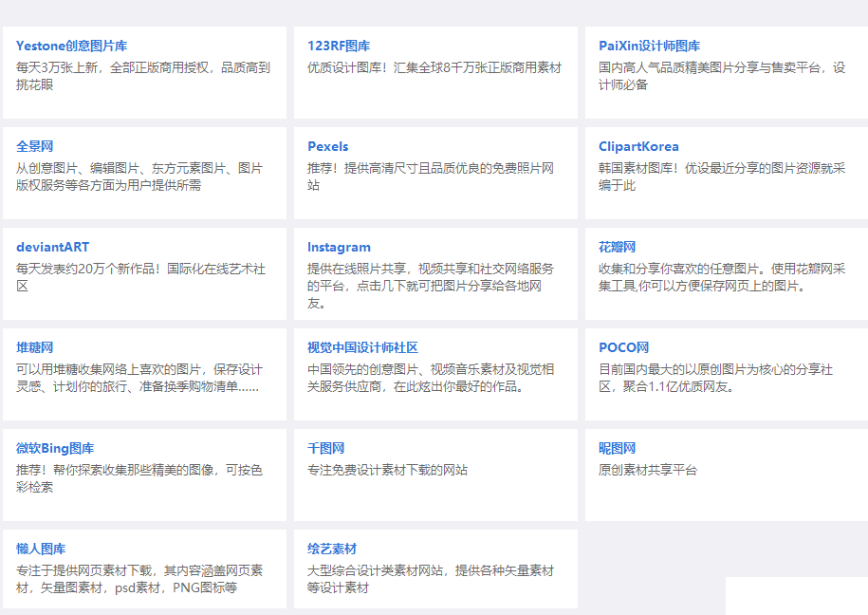The height and width of the screenshot is (615, 868).
Task: Open the 千图网 title link
Action: pos(326,448)
